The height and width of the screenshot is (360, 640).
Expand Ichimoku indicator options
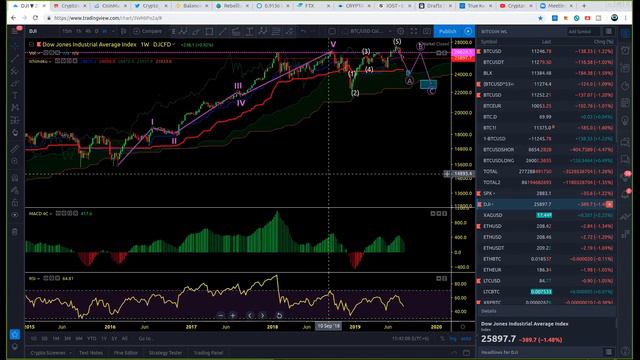[x=51, y=61]
